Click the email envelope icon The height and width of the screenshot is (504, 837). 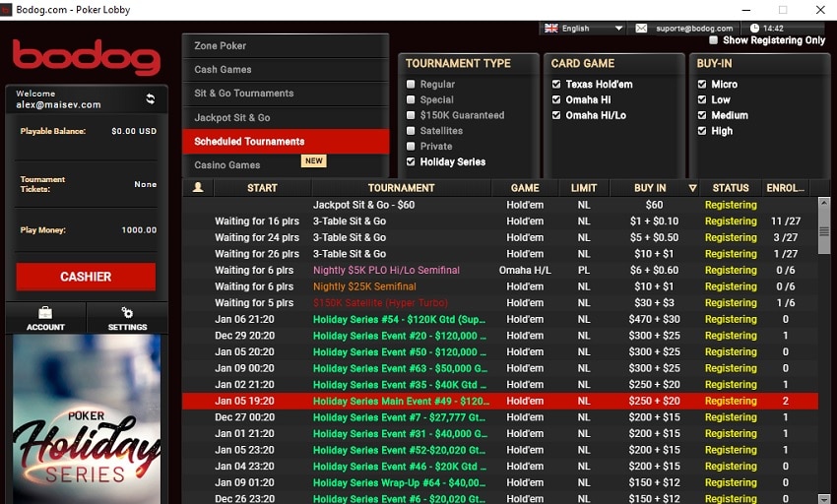(641, 29)
